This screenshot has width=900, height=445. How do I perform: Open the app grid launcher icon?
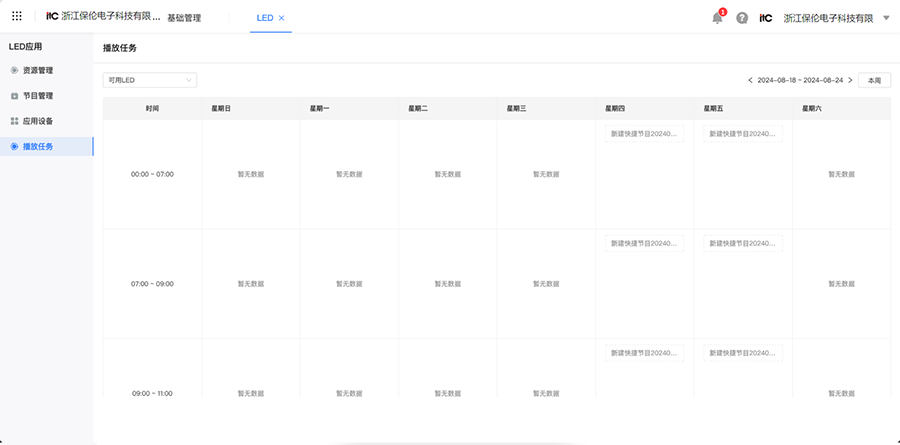point(17,17)
